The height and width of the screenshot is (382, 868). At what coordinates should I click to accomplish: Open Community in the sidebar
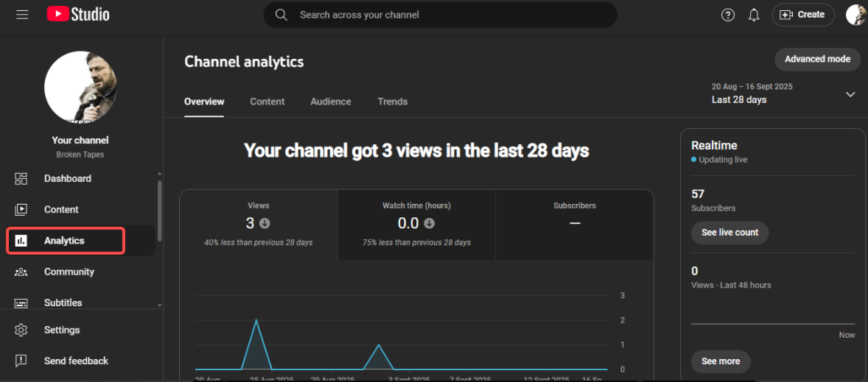pyautogui.click(x=69, y=272)
